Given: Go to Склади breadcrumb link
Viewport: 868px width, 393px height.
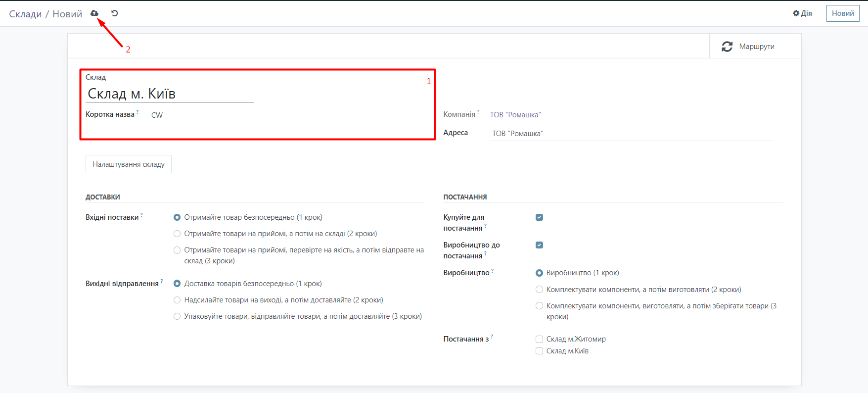Looking at the screenshot, I should tap(25, 14).
